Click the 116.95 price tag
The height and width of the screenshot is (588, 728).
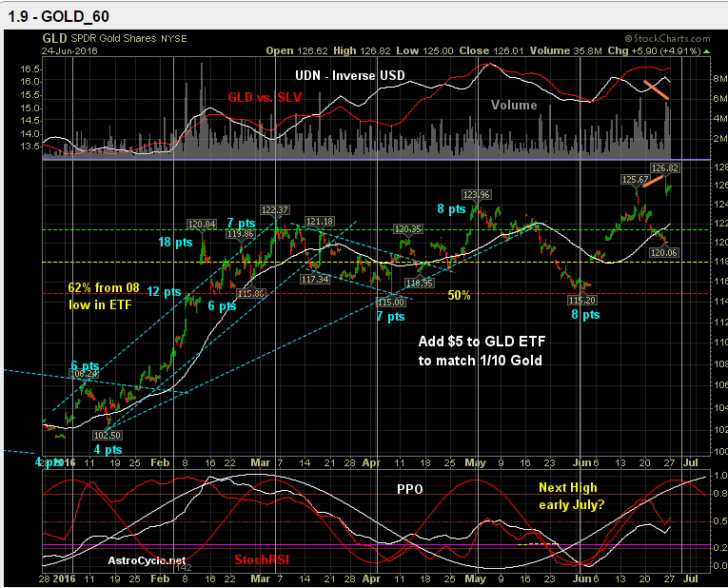tap(420, 284)
